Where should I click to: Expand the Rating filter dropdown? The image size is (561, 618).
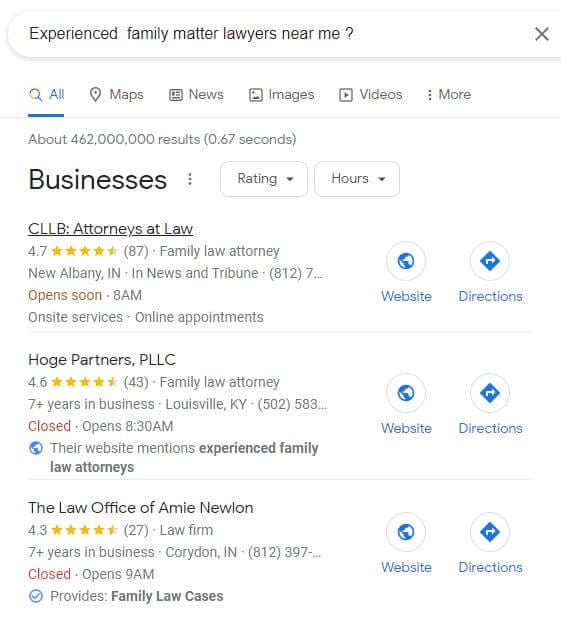tap(264, 179)
